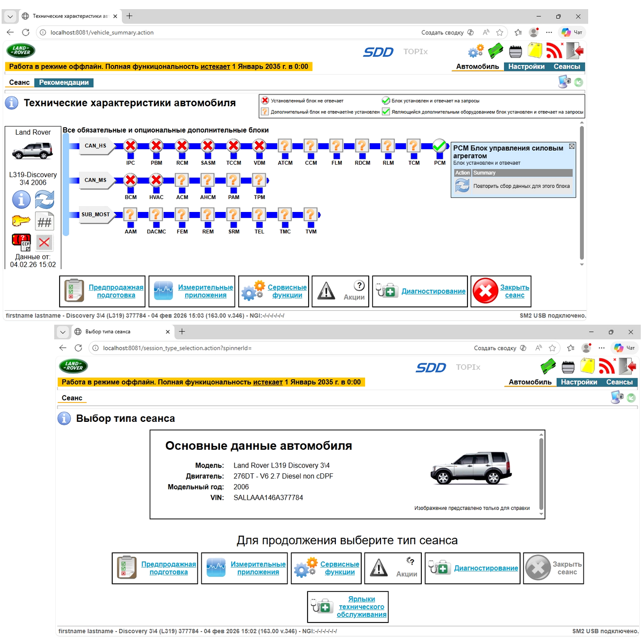This screenshot has width=644, height=644.
Task: Click Закрыть сеанс in top window
Action: 501,291
